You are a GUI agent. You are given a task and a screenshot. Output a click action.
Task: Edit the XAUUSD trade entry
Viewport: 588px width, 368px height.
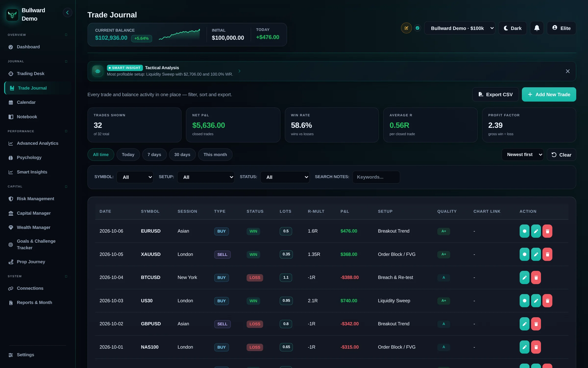pyautogui.click(x=536, y=254)
